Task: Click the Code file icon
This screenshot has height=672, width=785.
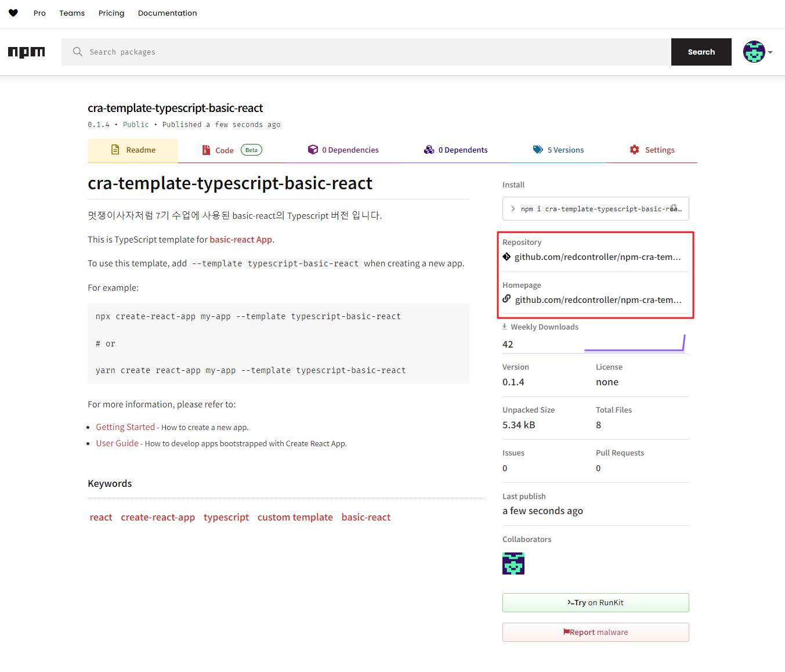Action: [206, 150]
